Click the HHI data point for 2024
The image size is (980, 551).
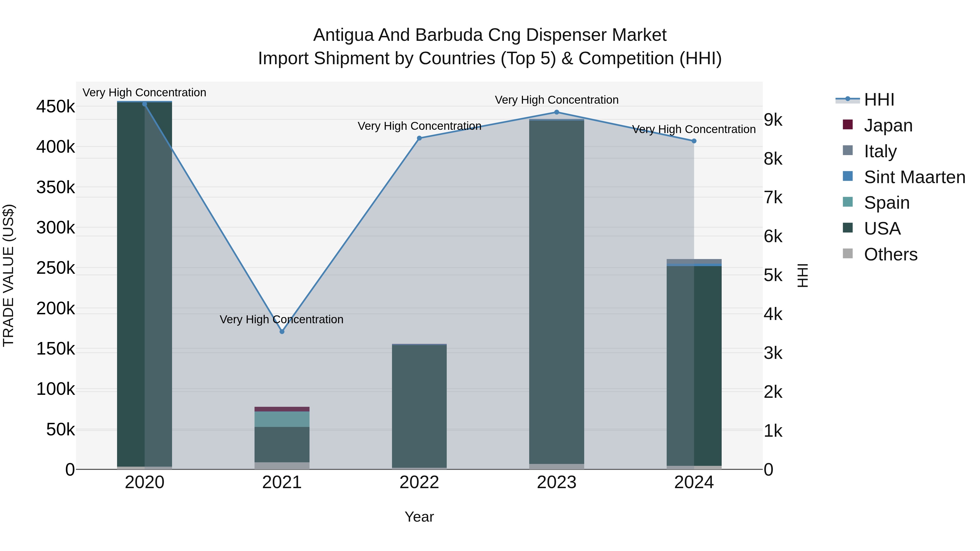pos(694,141)
